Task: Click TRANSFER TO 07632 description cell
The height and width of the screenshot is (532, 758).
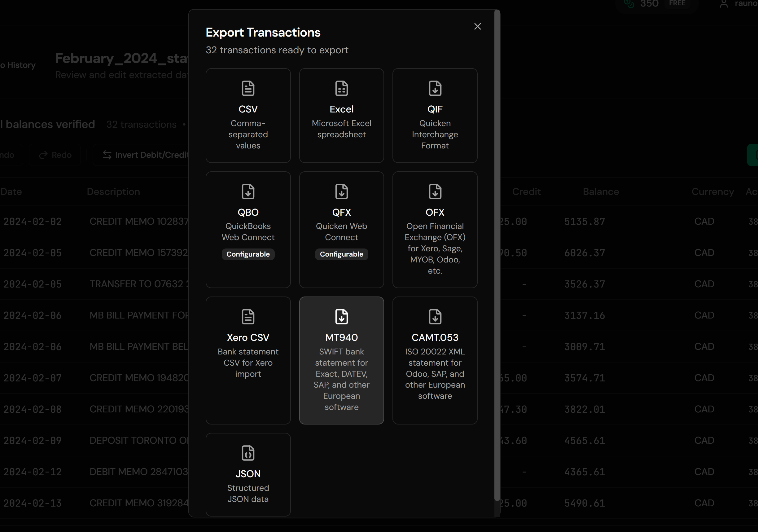Action: (x=139, y=284)
